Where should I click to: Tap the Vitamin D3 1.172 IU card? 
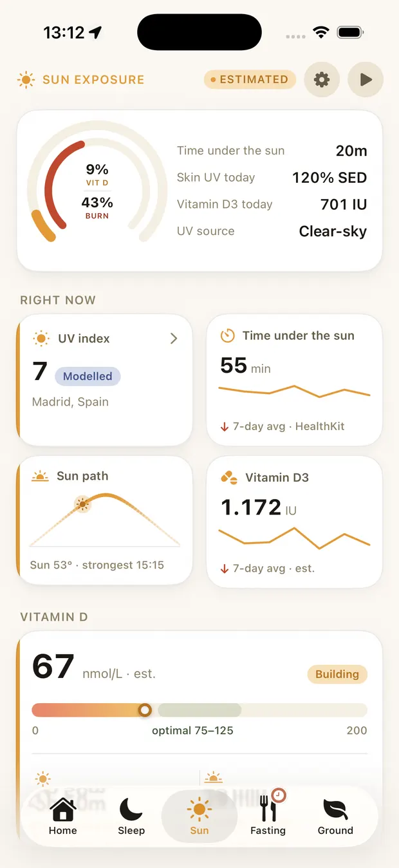point(295,522)
